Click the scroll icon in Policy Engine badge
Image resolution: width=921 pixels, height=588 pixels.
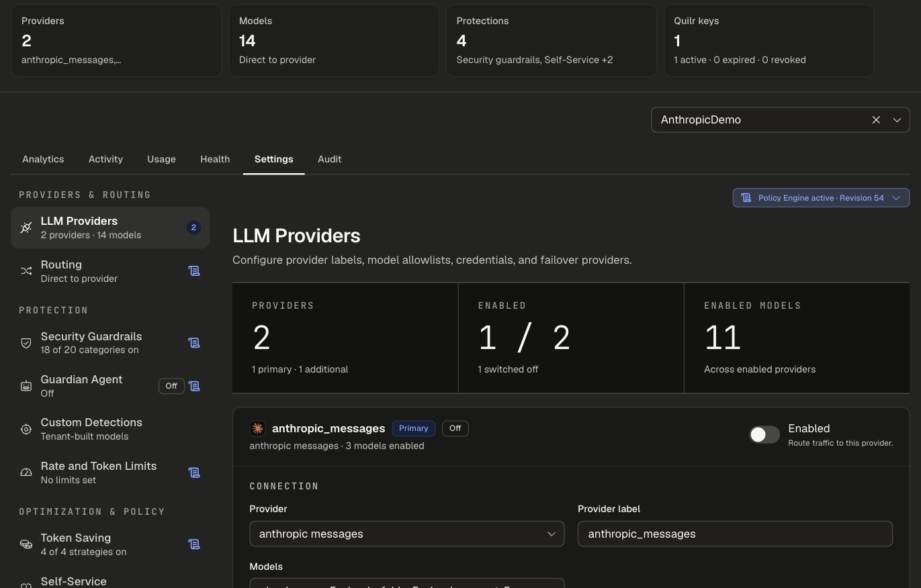tap(746, 198)
